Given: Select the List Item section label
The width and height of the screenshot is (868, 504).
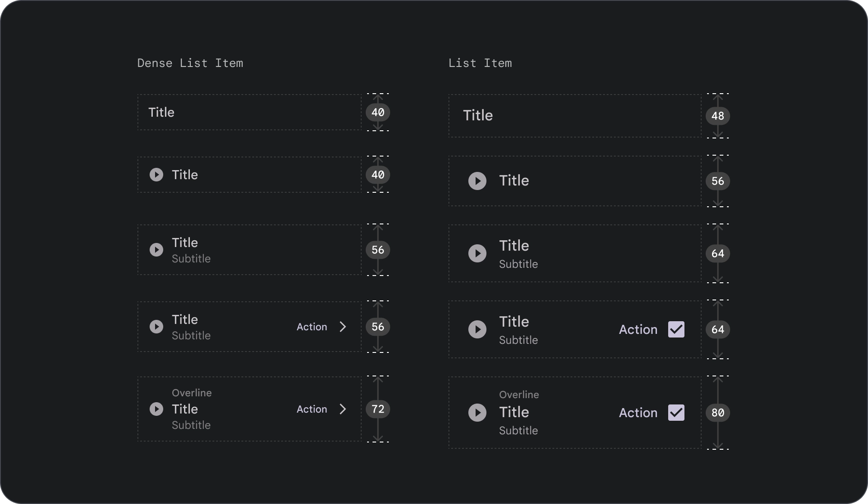Looking at the screenshot, I should [480, 63].
